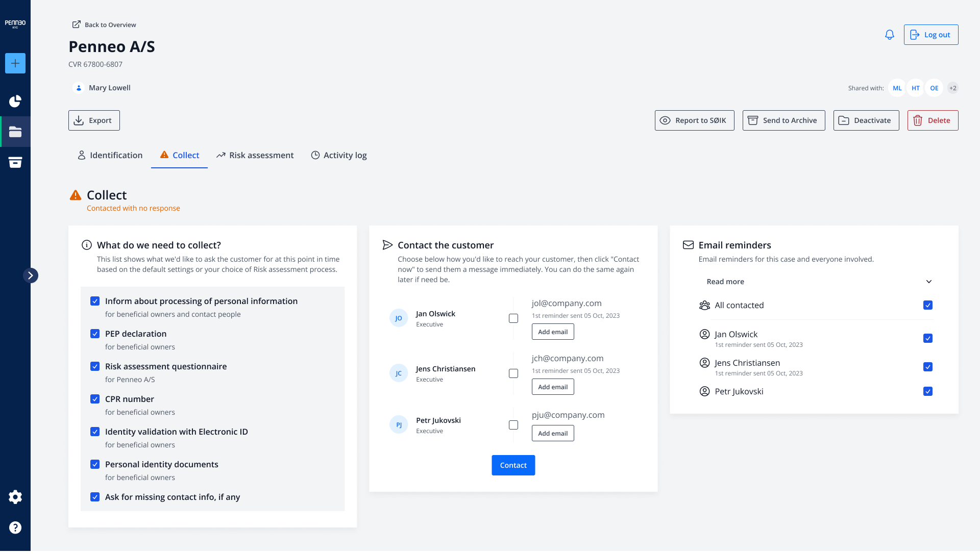Open the Activity log tab
Viewport: 980px width, 554px height.
point(339,155)
